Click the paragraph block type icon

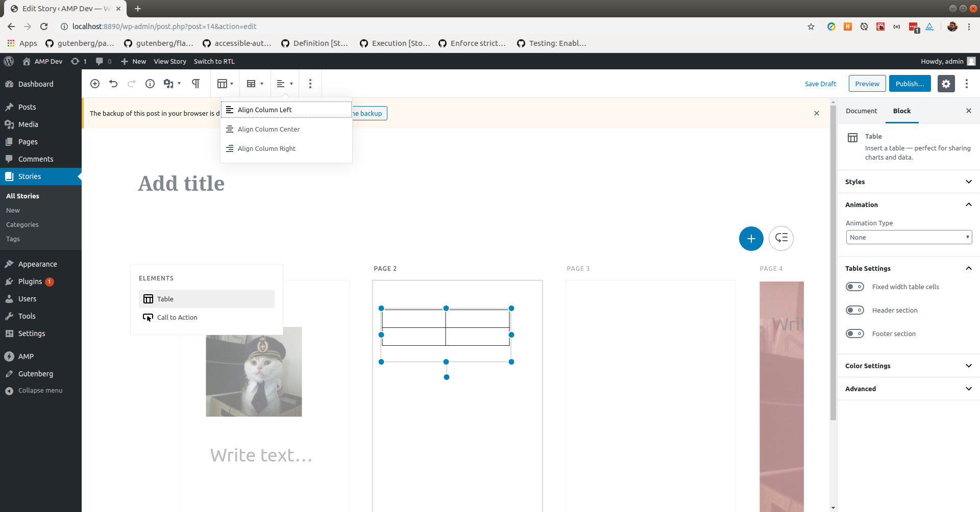[195, 84]
